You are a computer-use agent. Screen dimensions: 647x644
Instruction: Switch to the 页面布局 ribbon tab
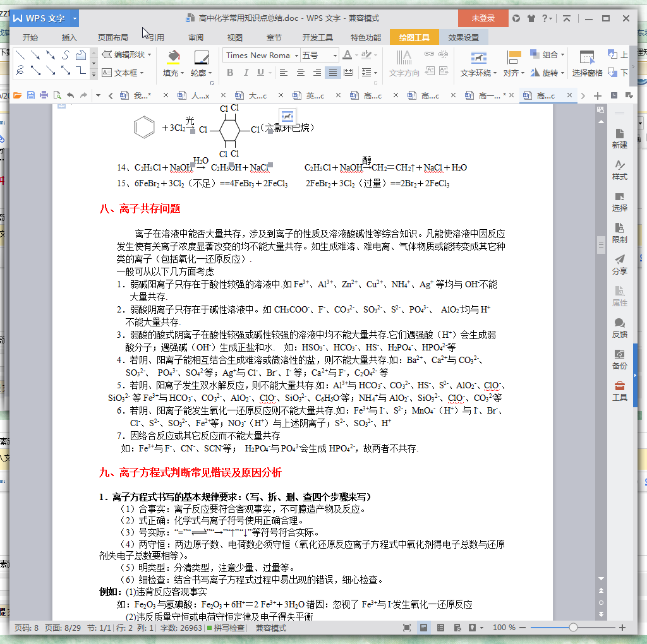[x=112, y=37]
